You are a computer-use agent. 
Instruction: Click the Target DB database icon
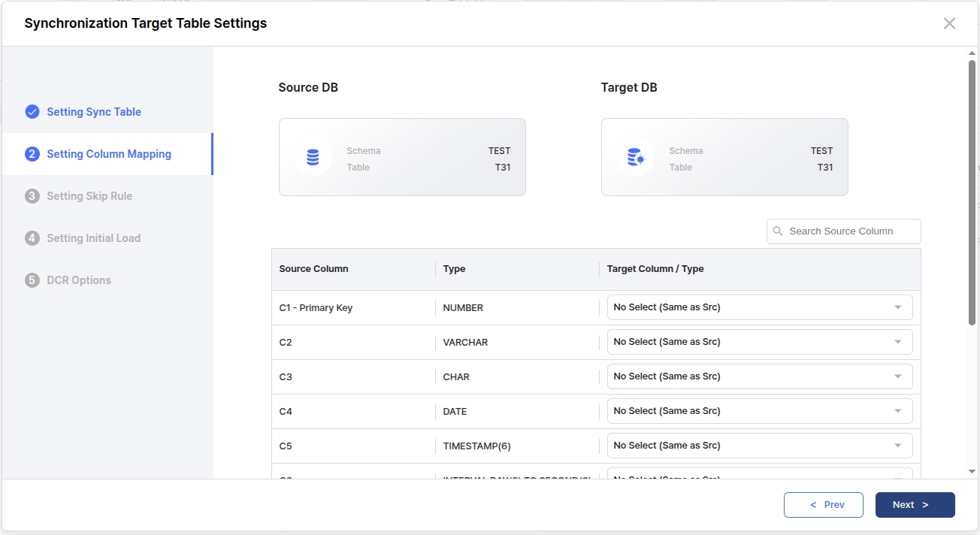[635, 158]
